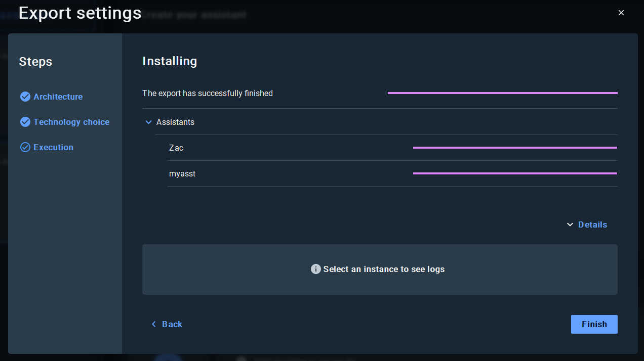
Task: Select the myasst assistant instance
Action: [x=182, y=173]
